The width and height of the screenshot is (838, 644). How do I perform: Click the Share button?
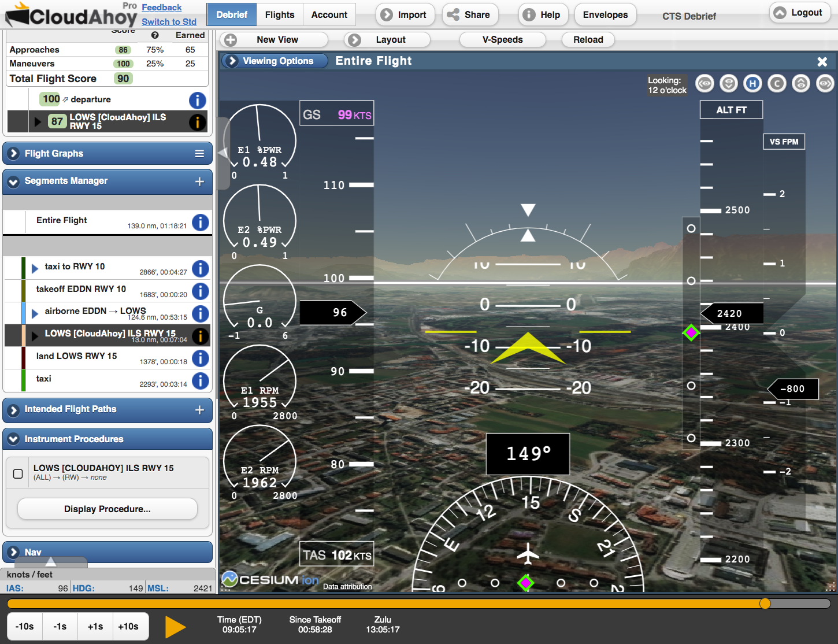469,14
